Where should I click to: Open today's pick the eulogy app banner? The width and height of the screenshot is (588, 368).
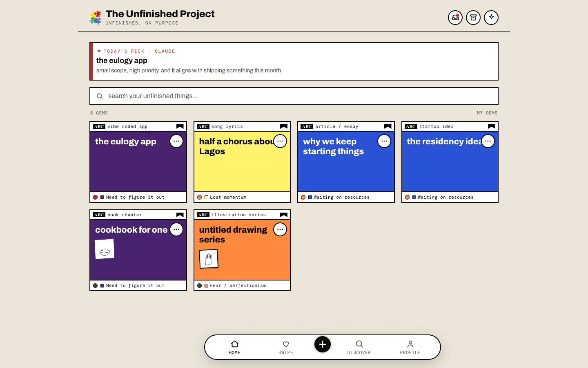294,61
